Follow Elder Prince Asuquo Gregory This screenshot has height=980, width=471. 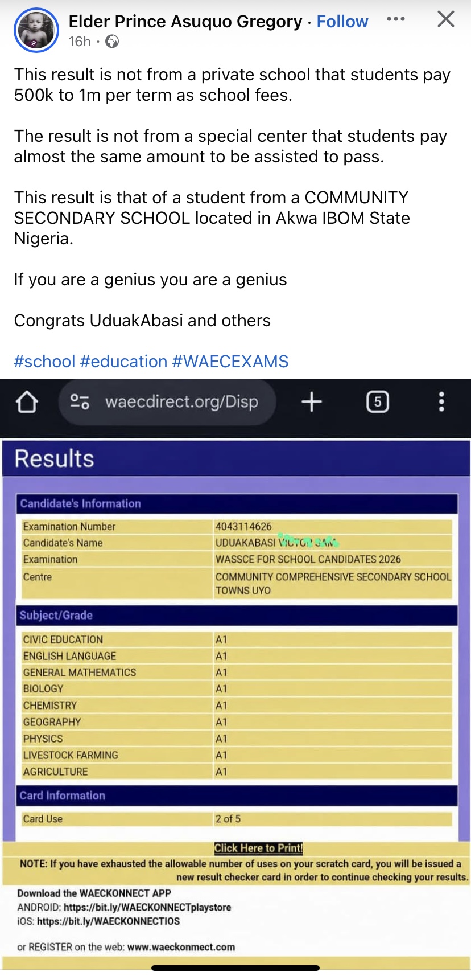click(342, 22)
